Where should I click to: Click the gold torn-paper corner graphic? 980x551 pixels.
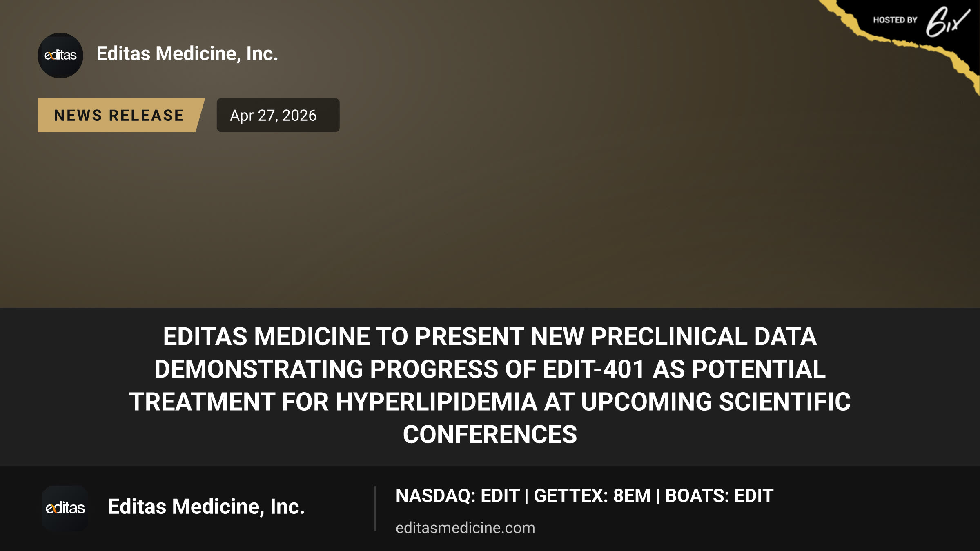pos(898,41)
